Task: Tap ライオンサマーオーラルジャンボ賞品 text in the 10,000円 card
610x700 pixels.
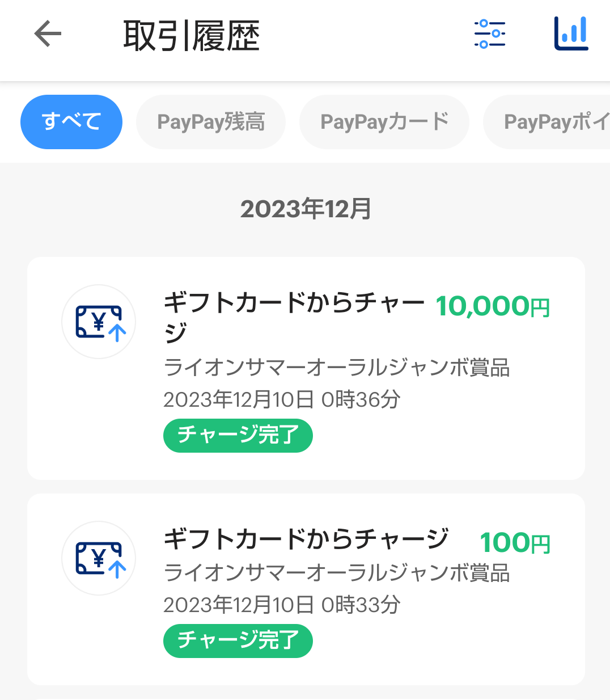Action: click(x=337, y=368)
